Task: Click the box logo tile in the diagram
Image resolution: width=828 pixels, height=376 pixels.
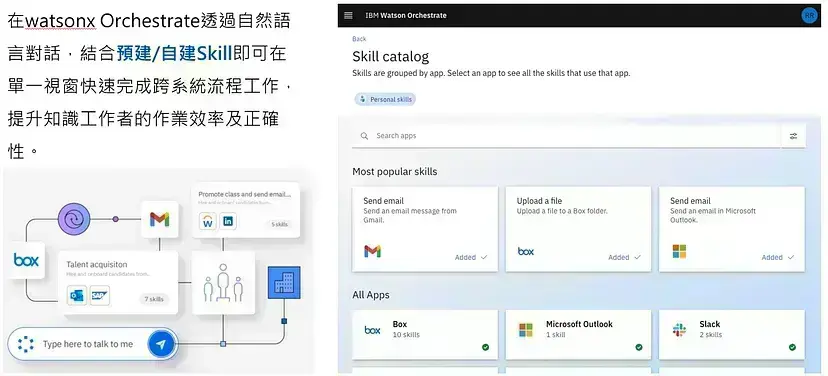Action: pyautogui.click(x=26, y=260)
